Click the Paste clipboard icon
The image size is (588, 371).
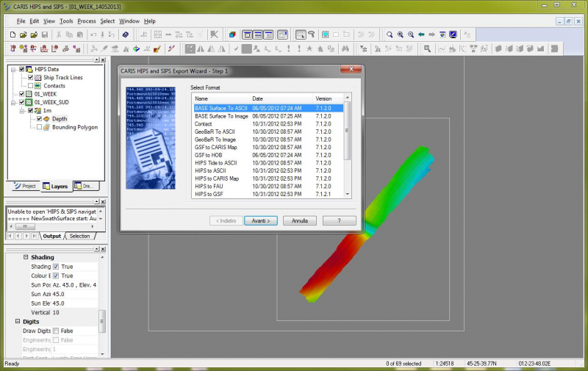pos(79,35)
